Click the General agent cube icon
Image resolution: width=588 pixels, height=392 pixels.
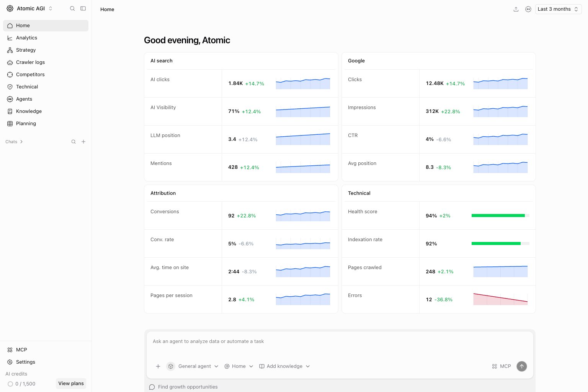pyautogui.click(x=171, y=366)
